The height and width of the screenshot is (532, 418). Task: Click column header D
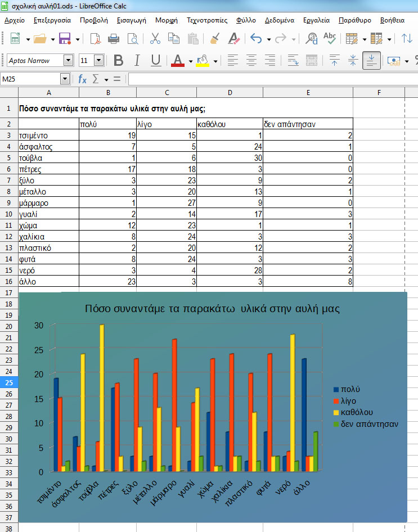[230, 92]
